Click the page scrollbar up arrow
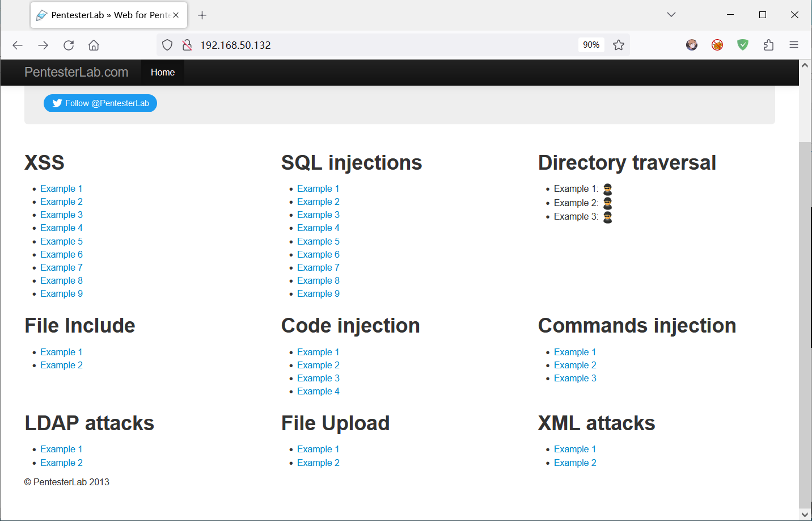The height and width of the screenshot is (521, 812). [805, 65]
